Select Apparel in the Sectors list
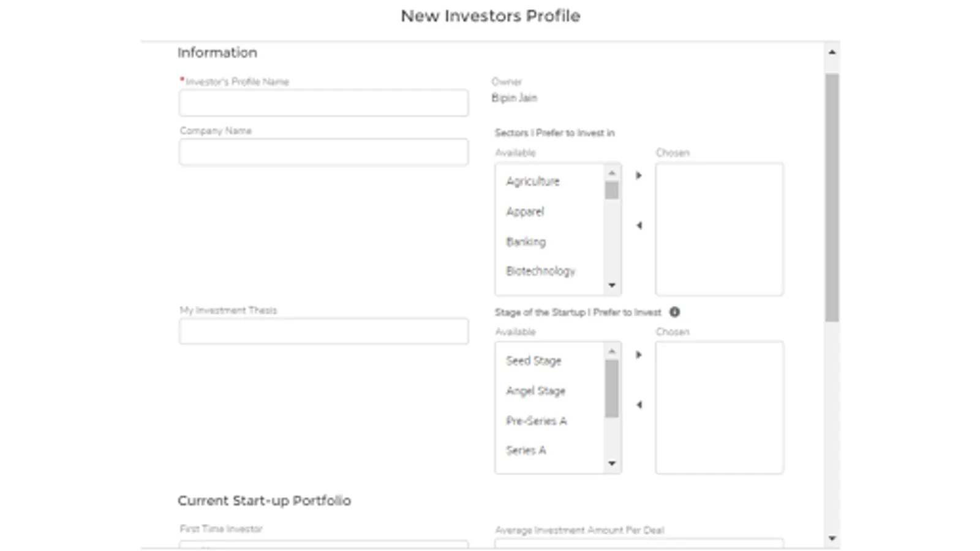The image size is (980, 551). (x=525, y=212)
